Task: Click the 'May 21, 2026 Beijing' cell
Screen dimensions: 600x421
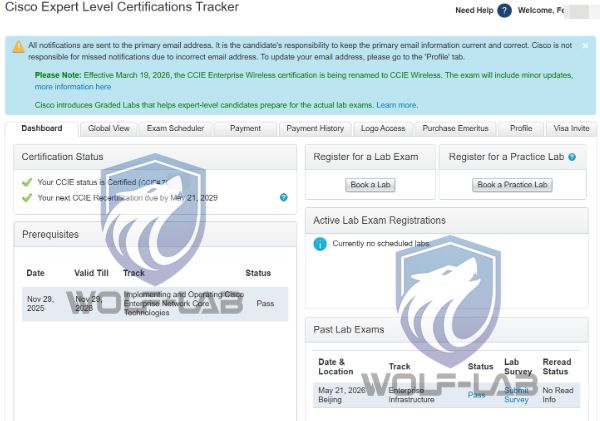Action: pyautogui.click(x=342, y=395)
